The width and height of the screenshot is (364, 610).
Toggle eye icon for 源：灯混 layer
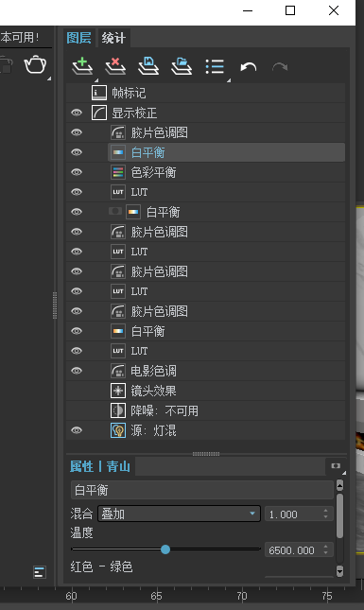[77, 430]
